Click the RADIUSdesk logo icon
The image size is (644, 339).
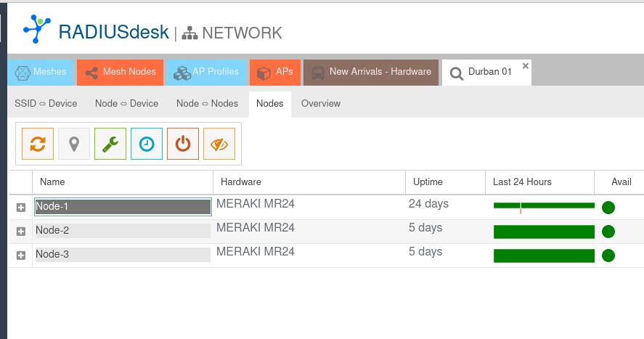coord(37,29)
